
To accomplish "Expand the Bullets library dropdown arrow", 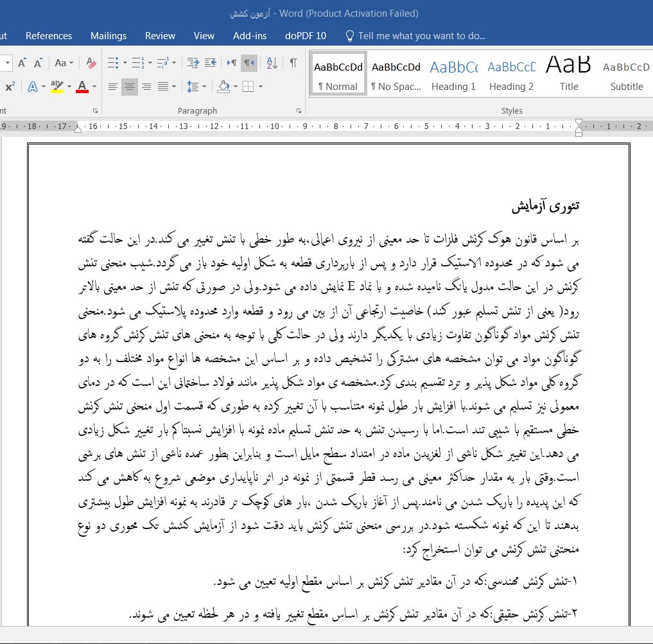I will click(125, 63).
